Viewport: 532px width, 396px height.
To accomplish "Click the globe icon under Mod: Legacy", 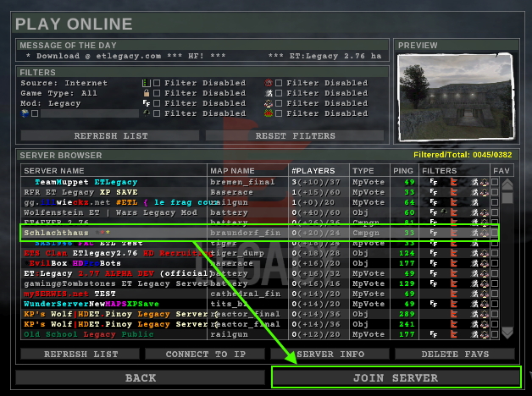I will click(25, 113).
